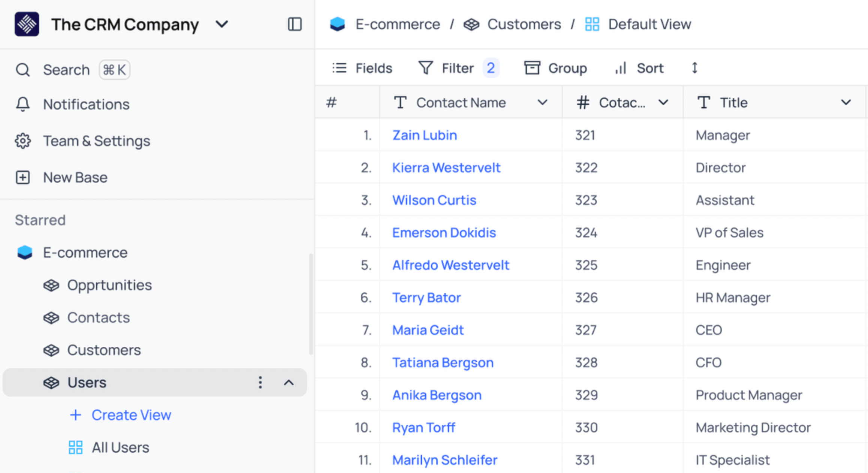Collapse the Users table views

click(x=289, y=382)
